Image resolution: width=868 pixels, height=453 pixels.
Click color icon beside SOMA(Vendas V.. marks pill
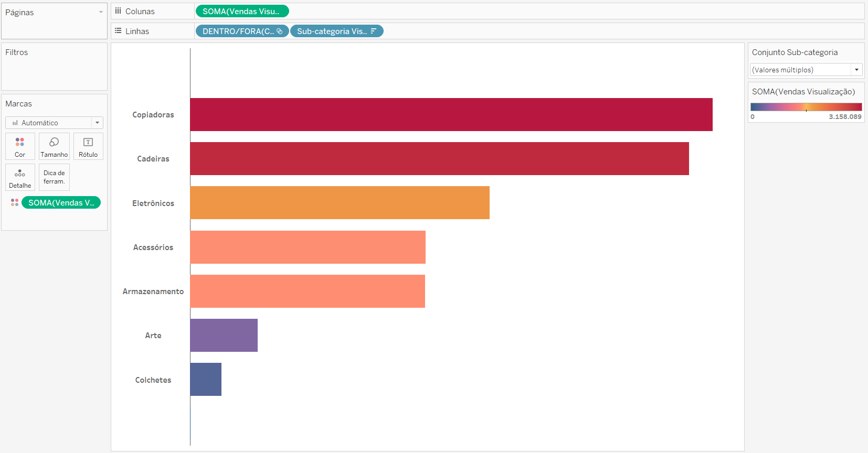[x=15, y=202]
